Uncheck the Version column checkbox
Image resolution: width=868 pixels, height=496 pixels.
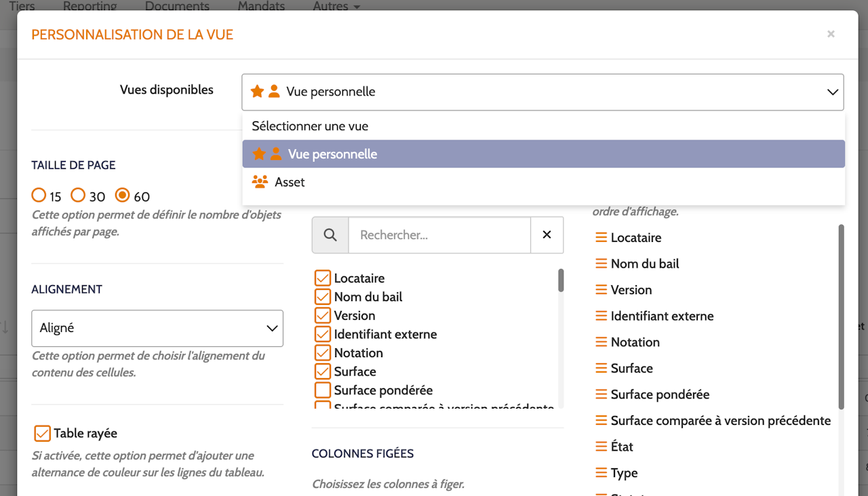(x=322, y=316)
